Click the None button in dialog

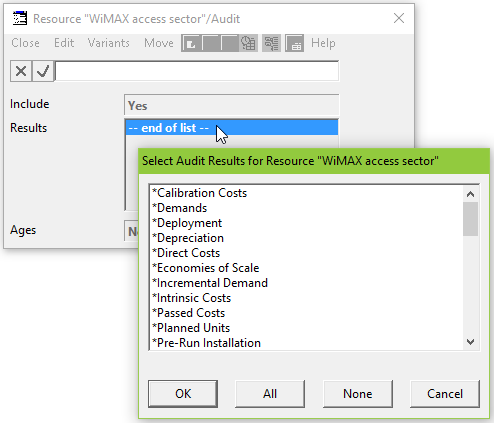pos(358,394)
